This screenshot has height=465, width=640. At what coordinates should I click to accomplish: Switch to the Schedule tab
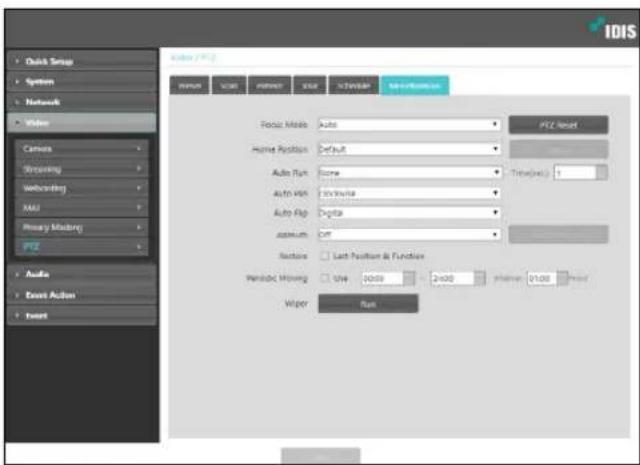point(353,86)
